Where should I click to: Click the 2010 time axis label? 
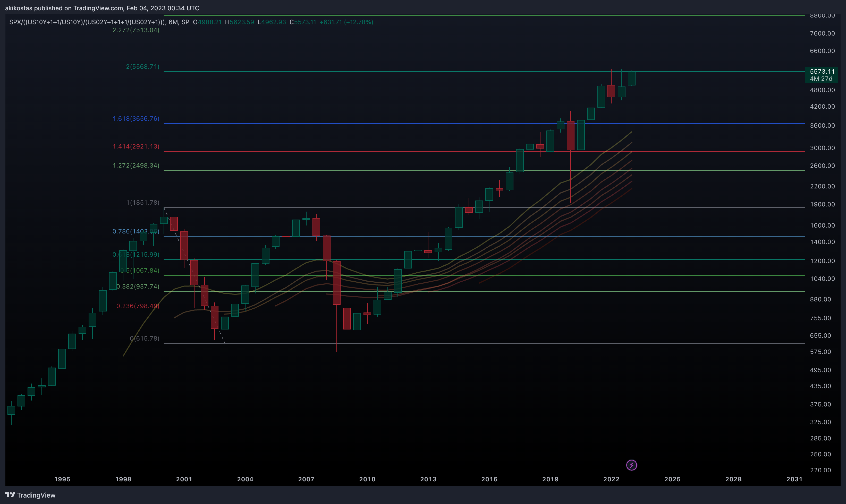[367, 479]
